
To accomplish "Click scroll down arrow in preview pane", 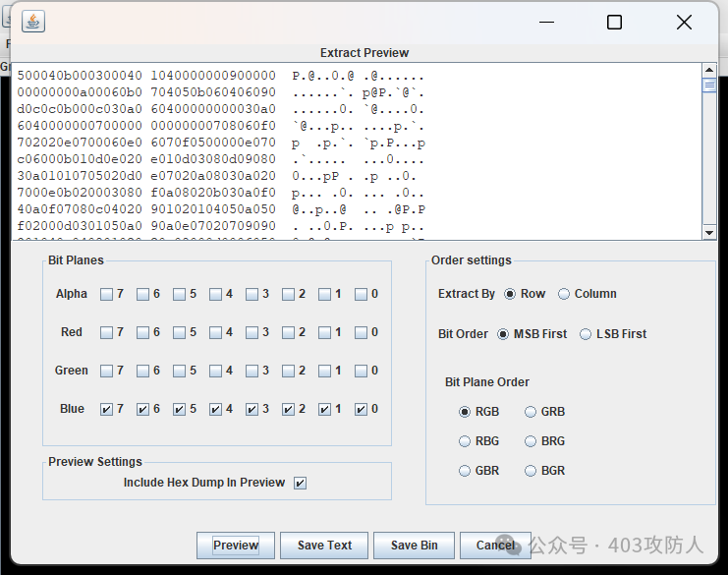I will point(709,233).
